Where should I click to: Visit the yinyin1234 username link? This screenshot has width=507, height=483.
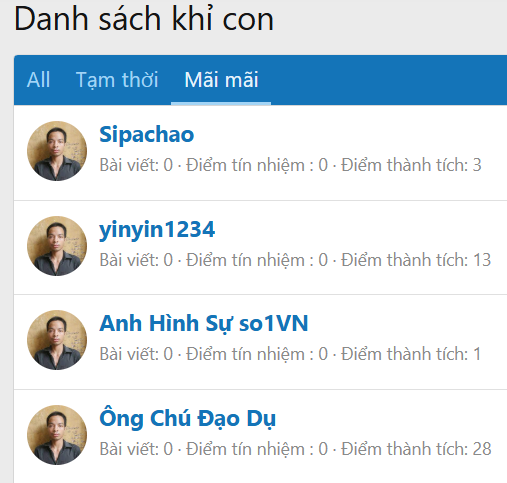coord(157,230)
